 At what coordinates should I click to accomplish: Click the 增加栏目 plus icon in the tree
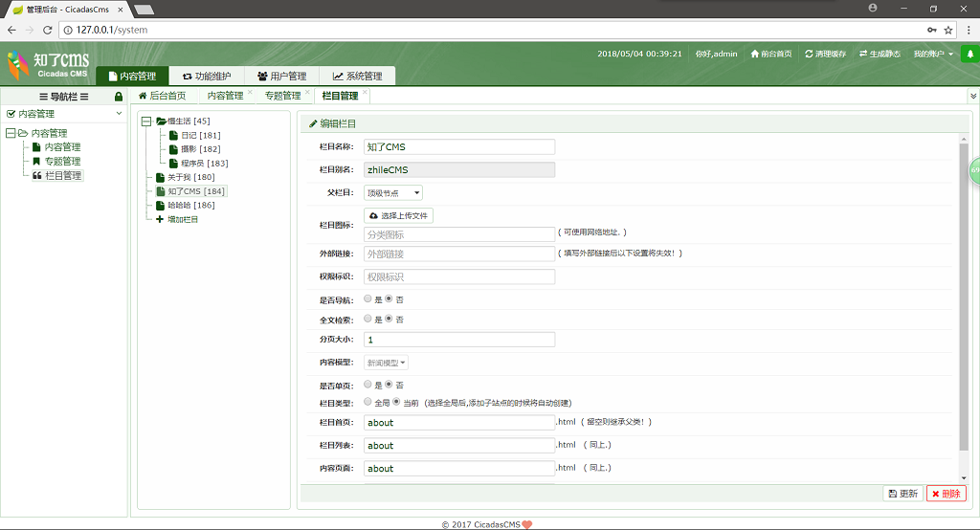click(x=160, y=219)
